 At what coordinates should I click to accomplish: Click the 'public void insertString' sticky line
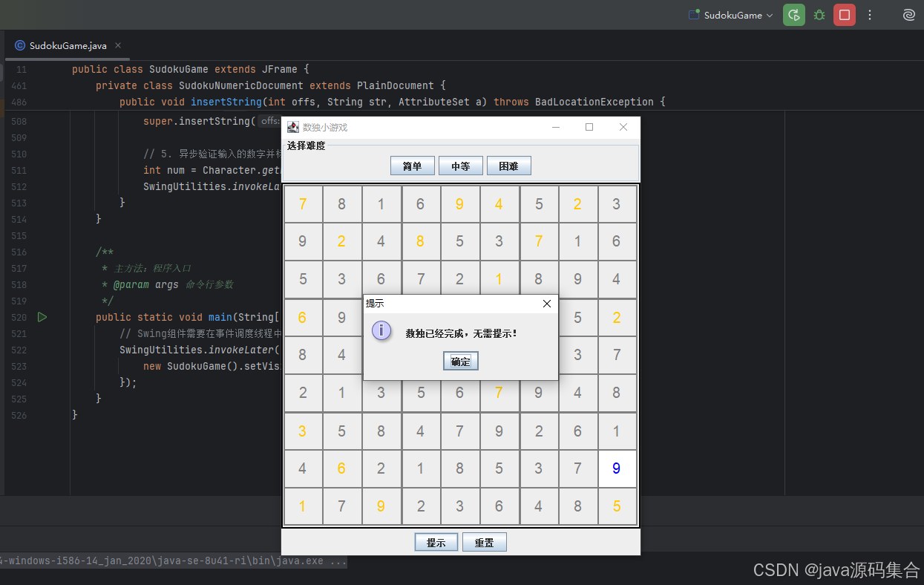(x=393, y=102)
